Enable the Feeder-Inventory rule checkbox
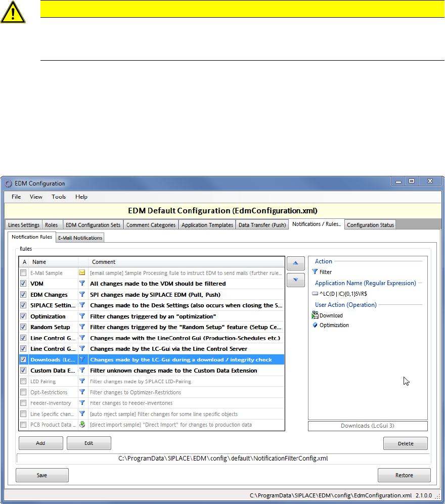 [x=23, y=403]
